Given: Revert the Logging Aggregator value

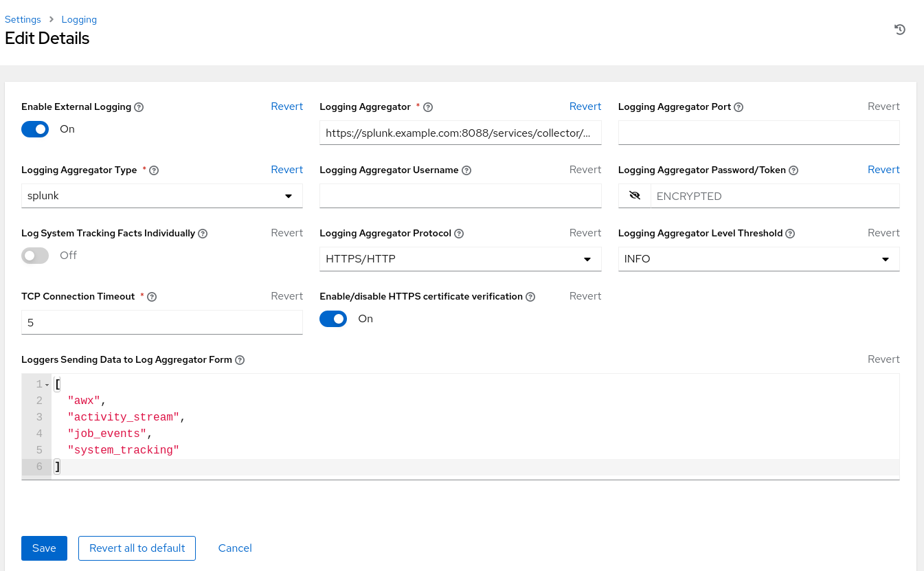Looking at the screenshot, I should [x=585, y=107].
